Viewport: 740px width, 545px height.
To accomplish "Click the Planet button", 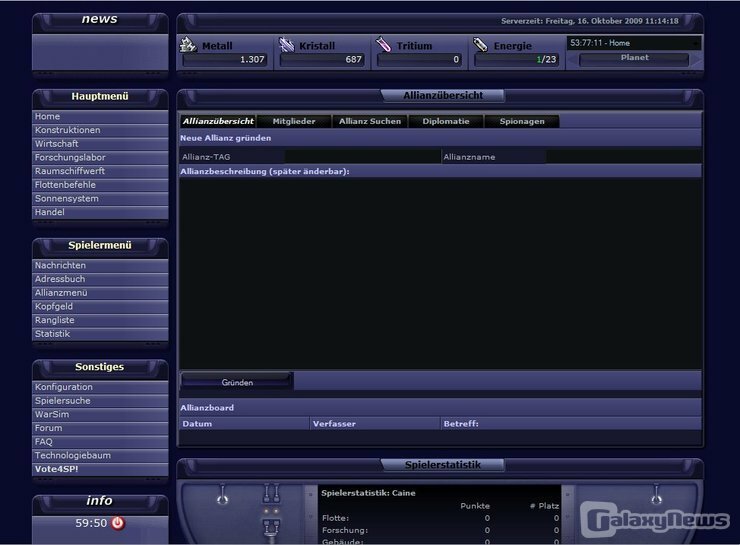I will (x=634, y=59).
